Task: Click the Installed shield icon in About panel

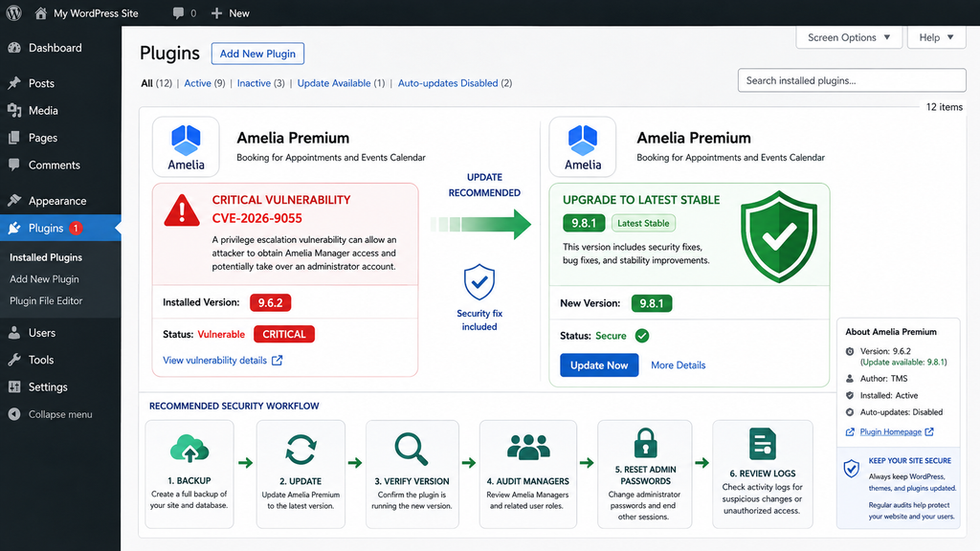Action: (x=850, y=395)
